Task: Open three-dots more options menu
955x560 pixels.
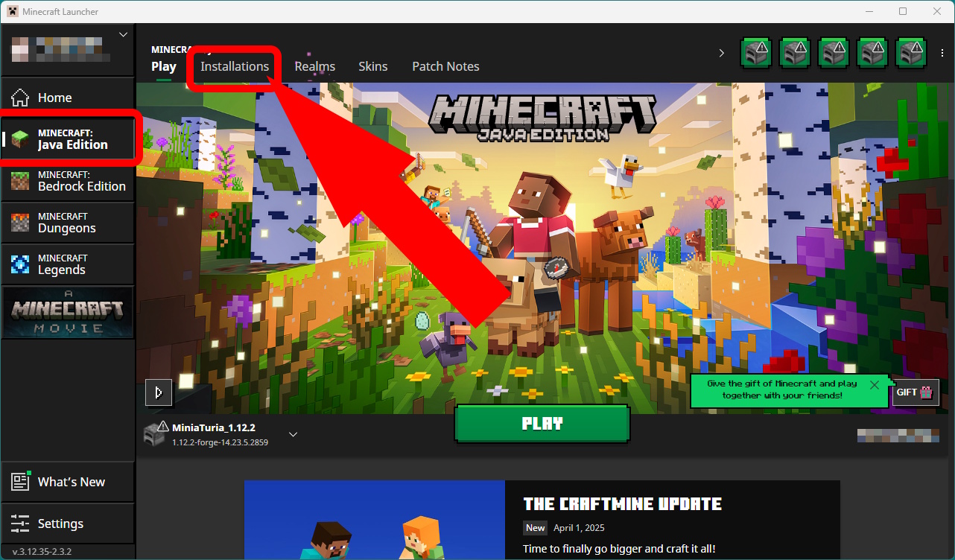Action: pos(943,53)
